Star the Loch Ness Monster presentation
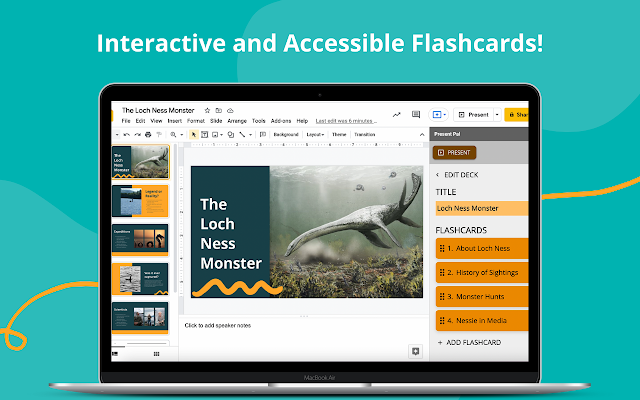 (207, 111)
